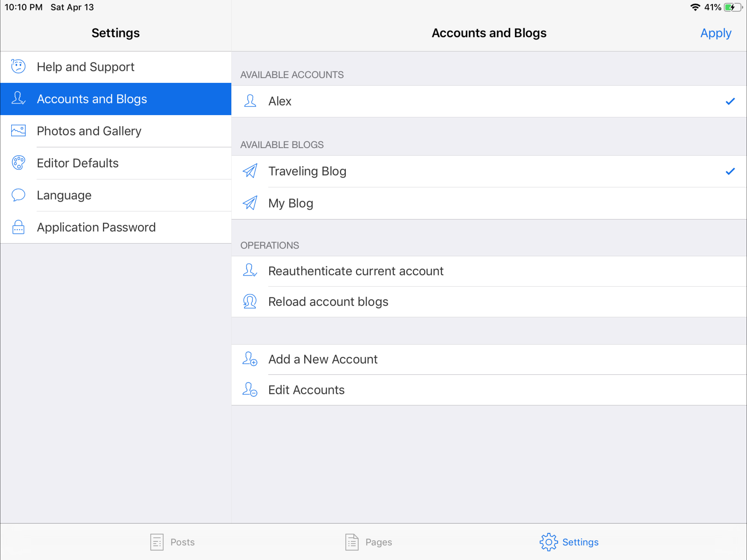Image resolution: width=747 pixels, height=560 pixels.
Task: Open Accounts and Blogs settings
Action: point(116,99)
